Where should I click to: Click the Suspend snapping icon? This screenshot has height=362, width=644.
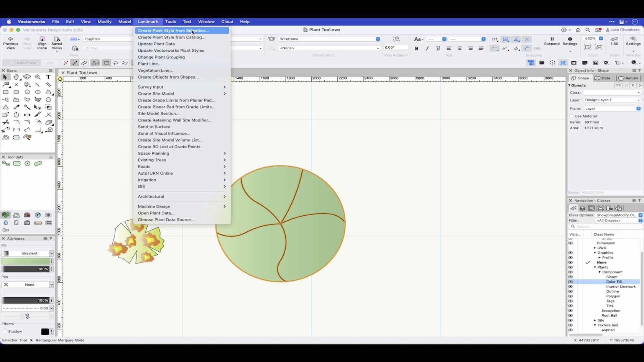click(x=552, y=39)
